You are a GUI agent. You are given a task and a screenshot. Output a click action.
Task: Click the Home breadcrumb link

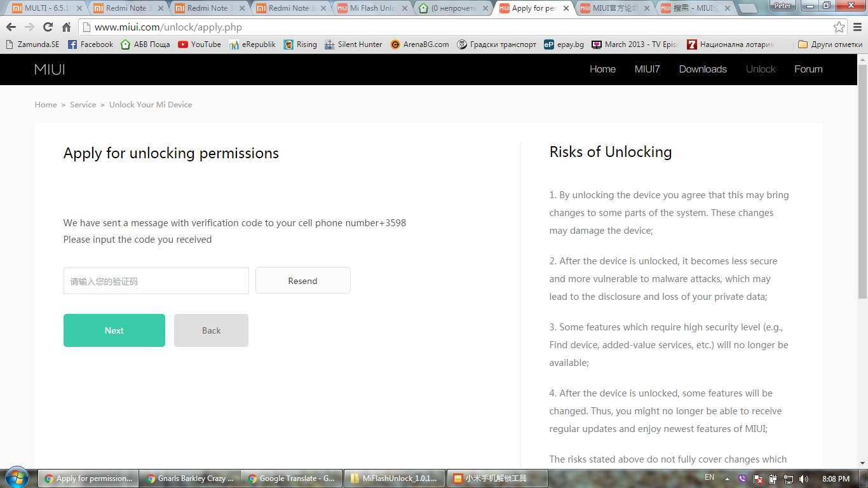tap(46, 105)
